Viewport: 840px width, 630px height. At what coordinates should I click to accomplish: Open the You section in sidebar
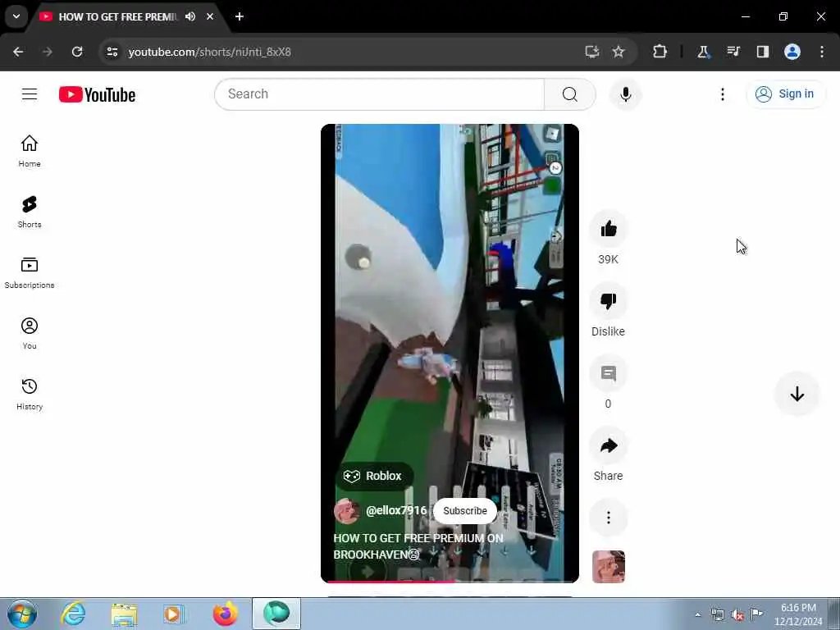click(x=30, y=333)
